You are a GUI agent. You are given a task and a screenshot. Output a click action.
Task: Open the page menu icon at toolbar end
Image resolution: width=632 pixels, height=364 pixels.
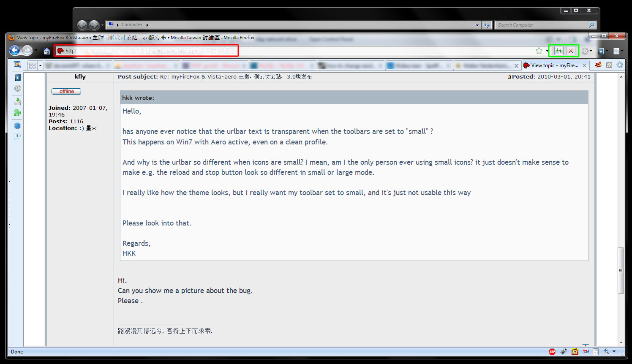pos(616,51)
